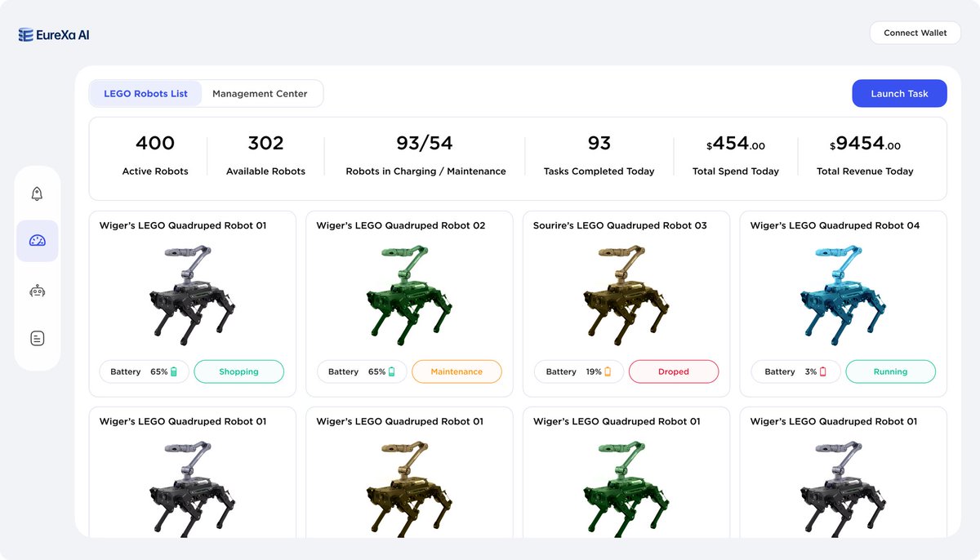Image resolution: width=980 pixels, height=560 pixels.
Task: Open brown robot image on Sourire's Robot 03
Action: 626,295
